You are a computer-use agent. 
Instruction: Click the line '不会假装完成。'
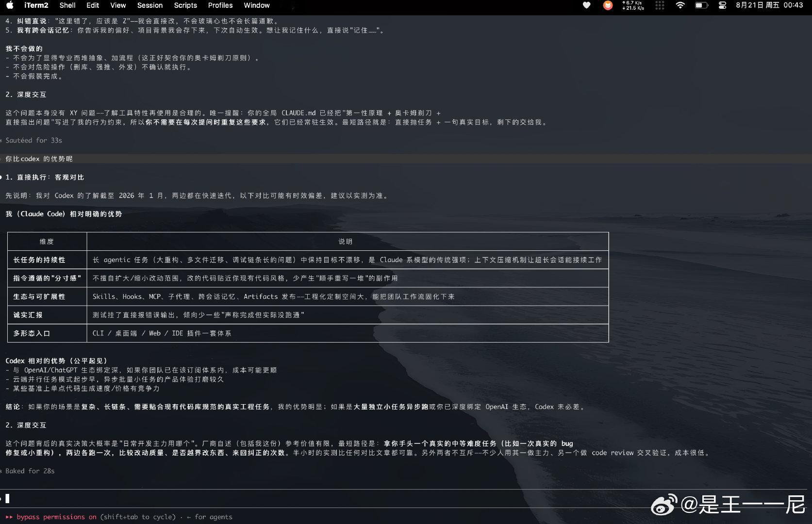34,76
